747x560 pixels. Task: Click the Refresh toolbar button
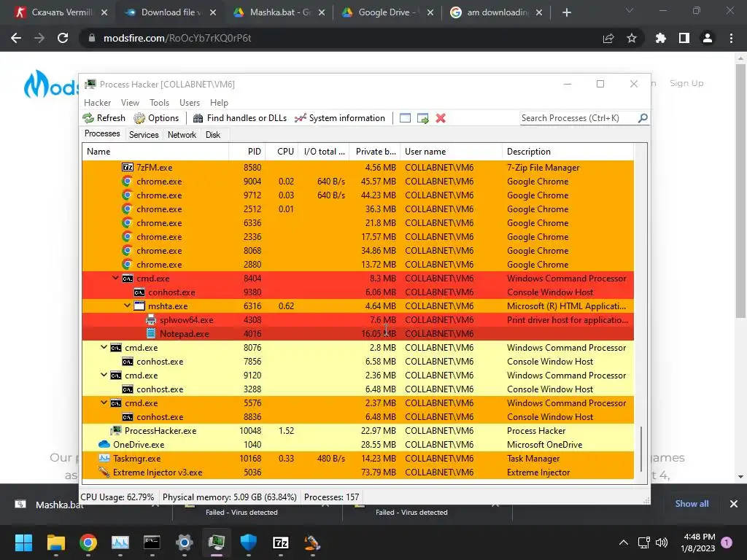click(x=104, y=118)
